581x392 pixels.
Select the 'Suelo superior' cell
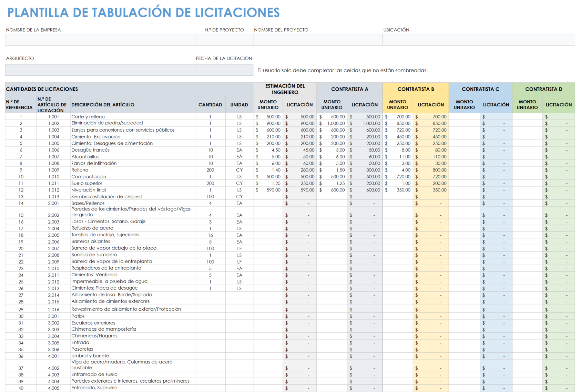coord(133,183)
